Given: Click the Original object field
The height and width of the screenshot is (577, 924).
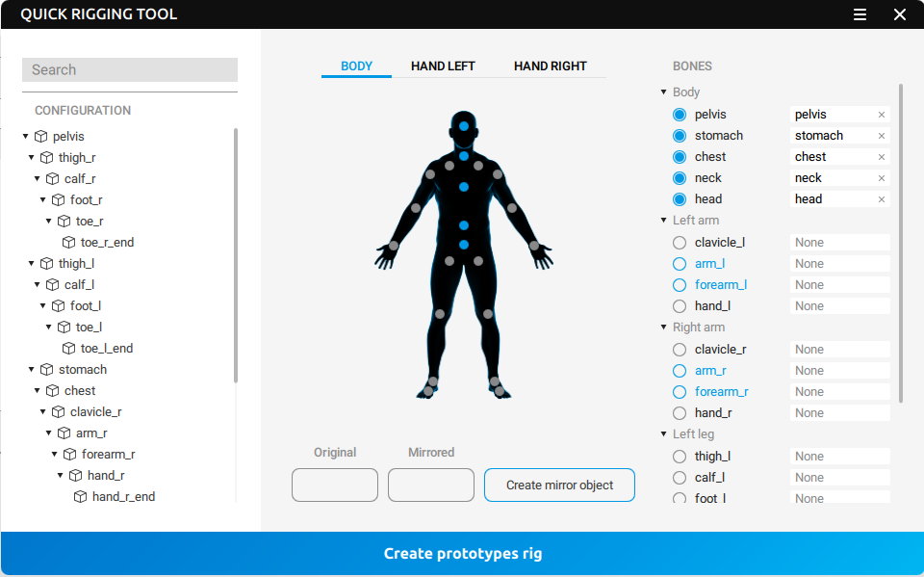Looking at the screenshot, I should [335, 485].
